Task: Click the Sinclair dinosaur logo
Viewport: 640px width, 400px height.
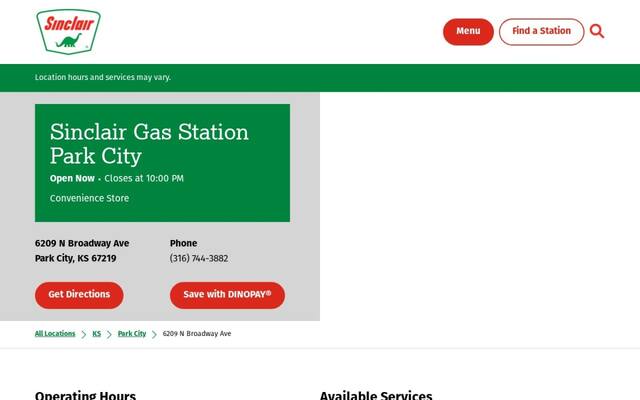Action: coord(68,31)
